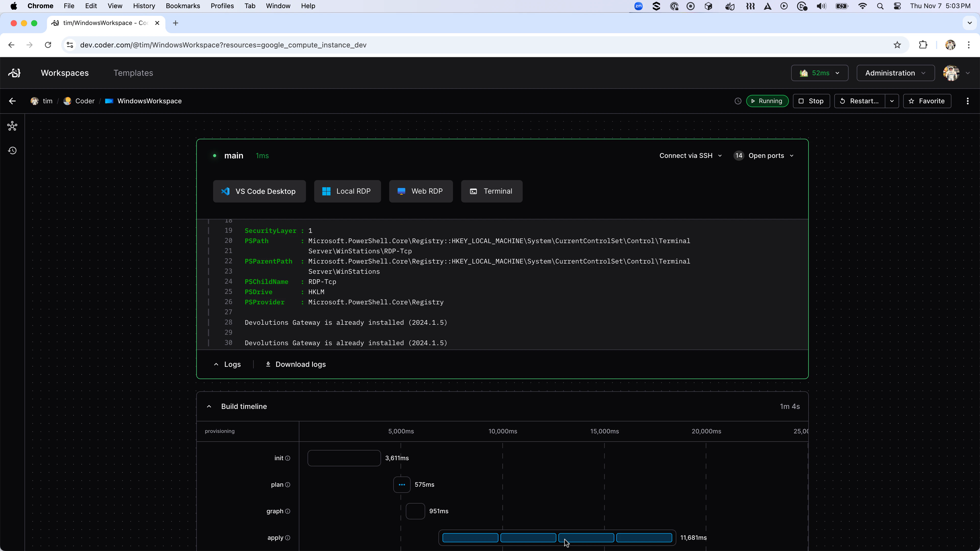Open the Terminal app
The height and width of the screenshot is (551, 980).
point(492,191)
